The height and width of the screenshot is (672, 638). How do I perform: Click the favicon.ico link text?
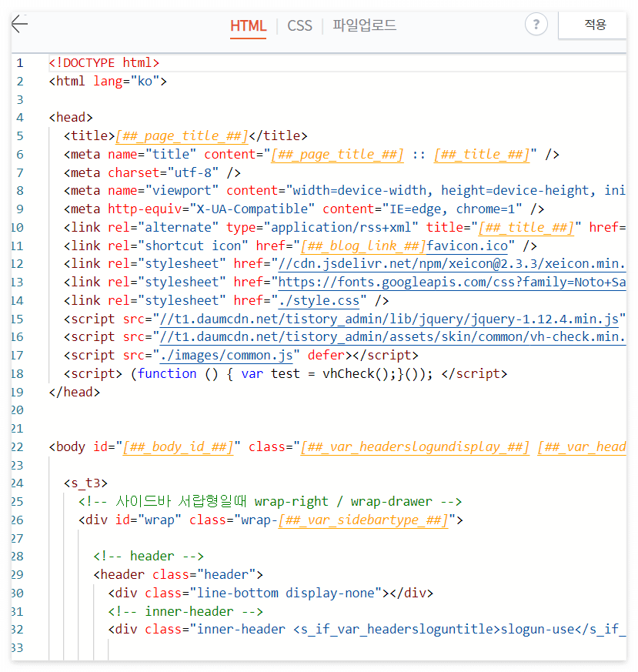click(x=467, y=246)
